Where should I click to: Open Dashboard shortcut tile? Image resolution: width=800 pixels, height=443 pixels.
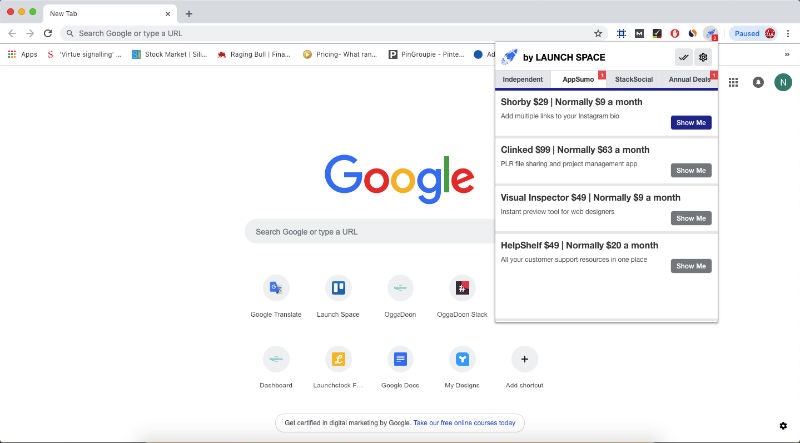tap(276, 368)
